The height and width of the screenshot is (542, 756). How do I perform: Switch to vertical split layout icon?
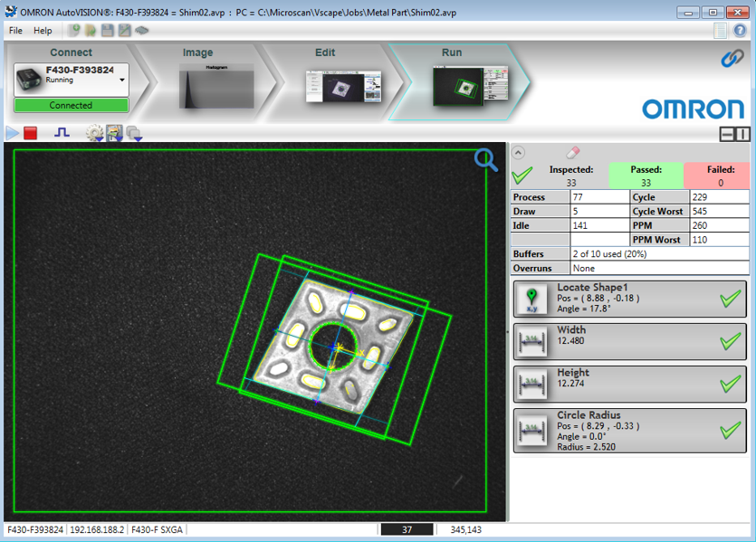[742, 134]
